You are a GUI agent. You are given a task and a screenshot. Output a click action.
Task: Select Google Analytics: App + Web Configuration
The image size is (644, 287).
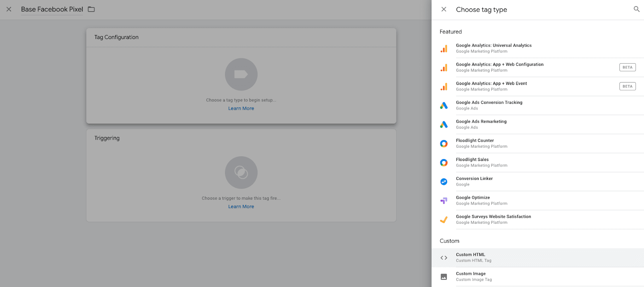[538, 67]
